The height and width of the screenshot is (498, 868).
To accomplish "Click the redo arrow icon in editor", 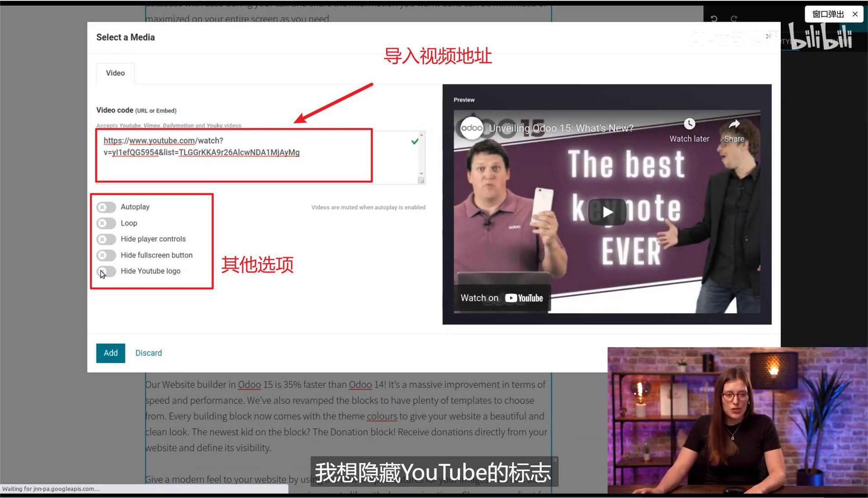I will coord(734,19).
